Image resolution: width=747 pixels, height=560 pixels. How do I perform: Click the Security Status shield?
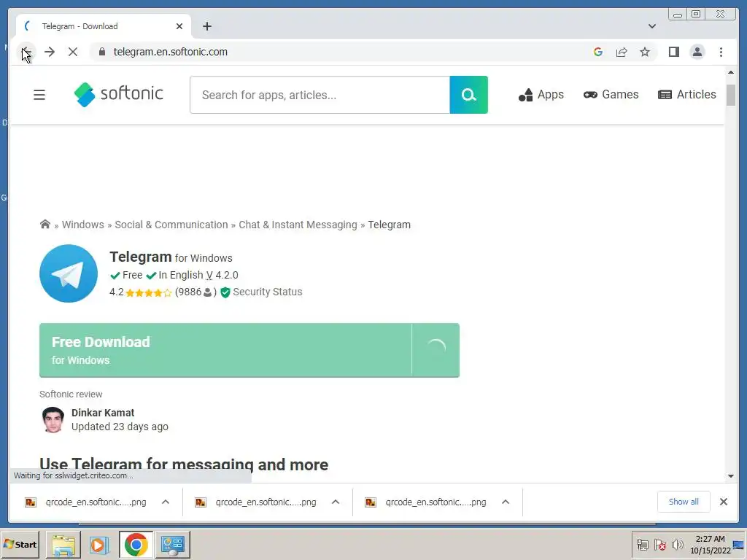click(225, 292)
